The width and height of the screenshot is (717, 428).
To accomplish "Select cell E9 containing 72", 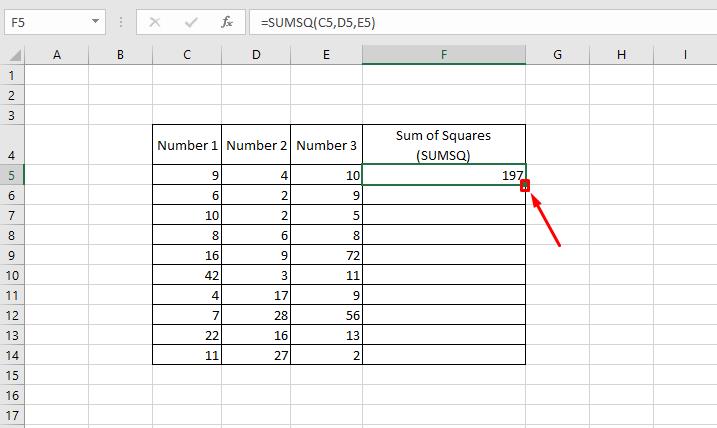I will pyautogui.click(x=326, y=255).
